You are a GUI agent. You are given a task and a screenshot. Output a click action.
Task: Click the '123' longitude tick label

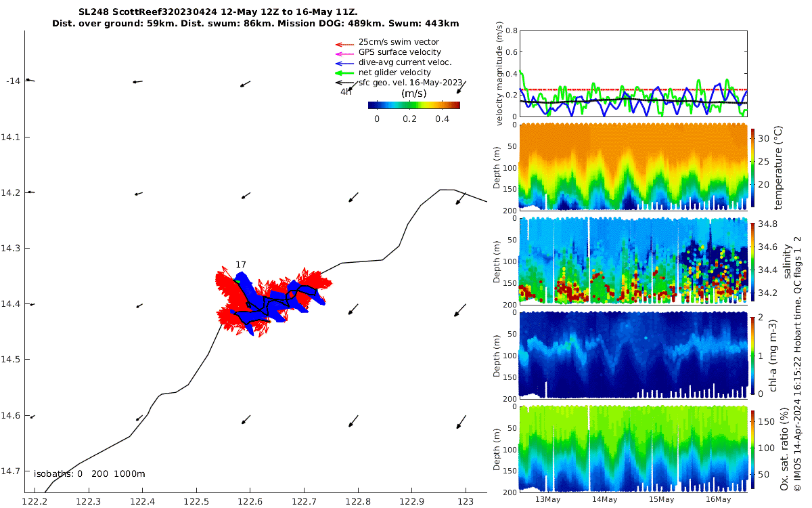pyautogui.click(x=466, y=501)
